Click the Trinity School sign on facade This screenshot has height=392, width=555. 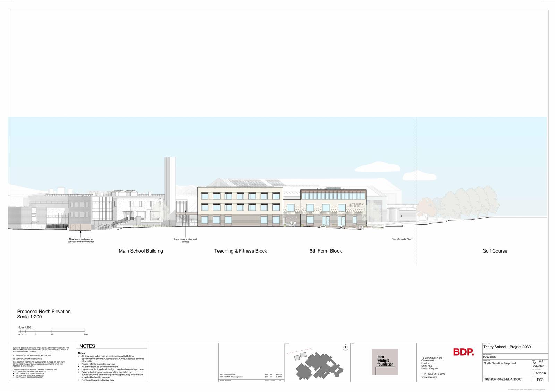357,205
